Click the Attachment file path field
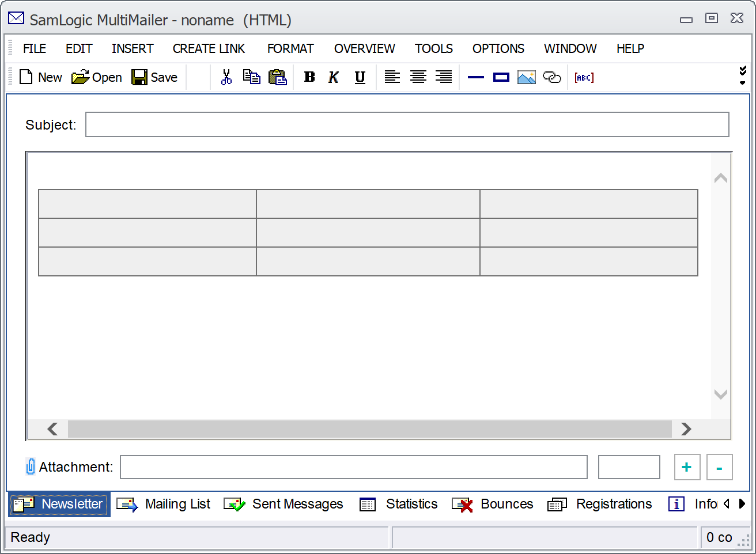The height and width of the screenshot is (554, 756). [354, 467]
